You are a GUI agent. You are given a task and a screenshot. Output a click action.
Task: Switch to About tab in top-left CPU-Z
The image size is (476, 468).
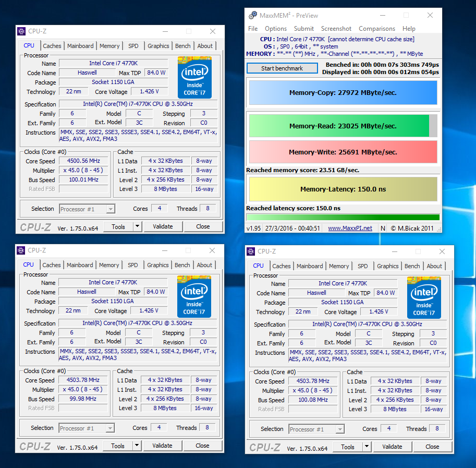[x=205, y=46]
